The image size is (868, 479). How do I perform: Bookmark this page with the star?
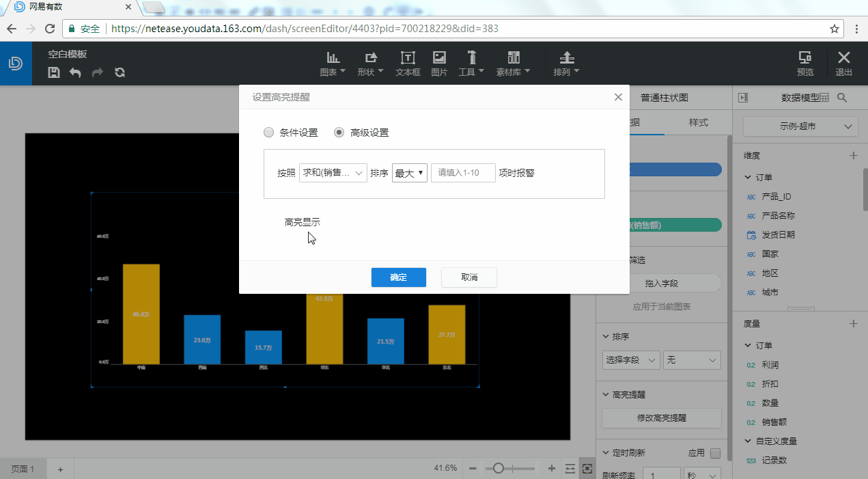pos(834,29)
